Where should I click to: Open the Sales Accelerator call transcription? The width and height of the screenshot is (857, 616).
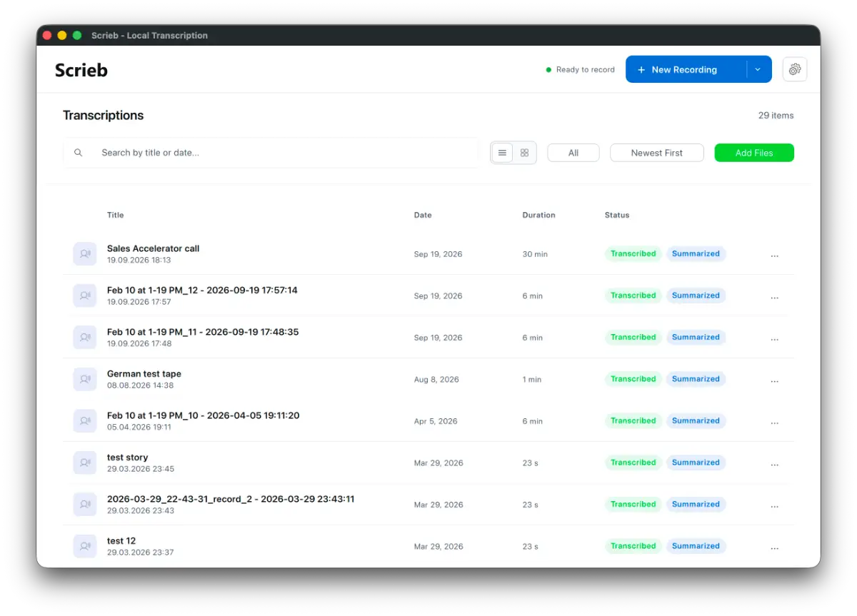(x=154, y=248)
